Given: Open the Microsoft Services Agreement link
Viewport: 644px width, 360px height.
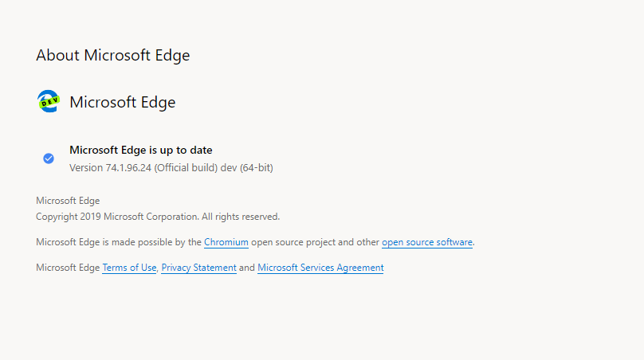Looking at the screenshot, I should [320, 268].
